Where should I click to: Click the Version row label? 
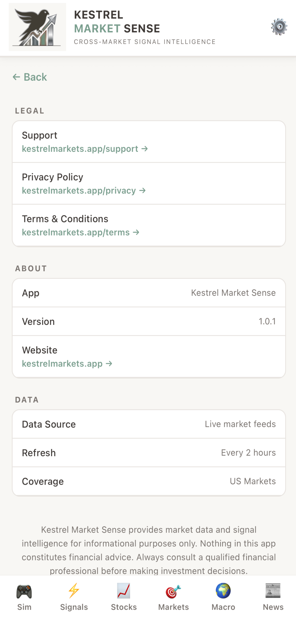38,322
